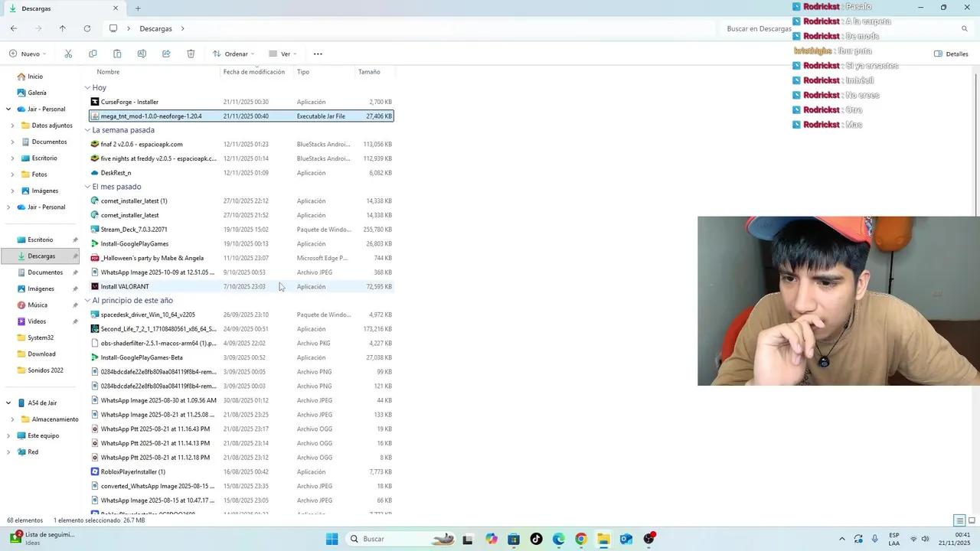Close the Descargas tab
The width and height of the screenshot is (980, 551).
pyautogui.click(x=116, y=8)
